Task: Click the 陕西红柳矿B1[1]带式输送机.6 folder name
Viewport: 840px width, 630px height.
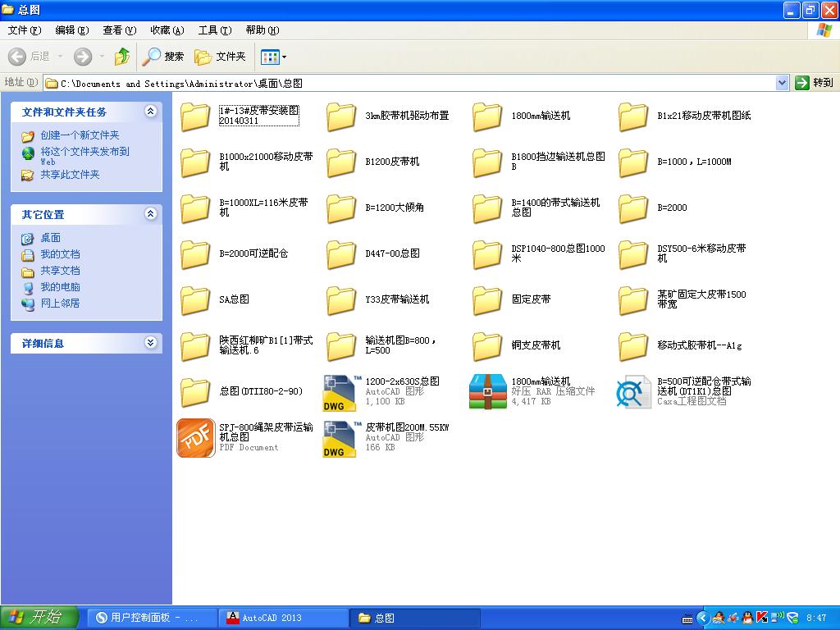Action: pos(266,345)
